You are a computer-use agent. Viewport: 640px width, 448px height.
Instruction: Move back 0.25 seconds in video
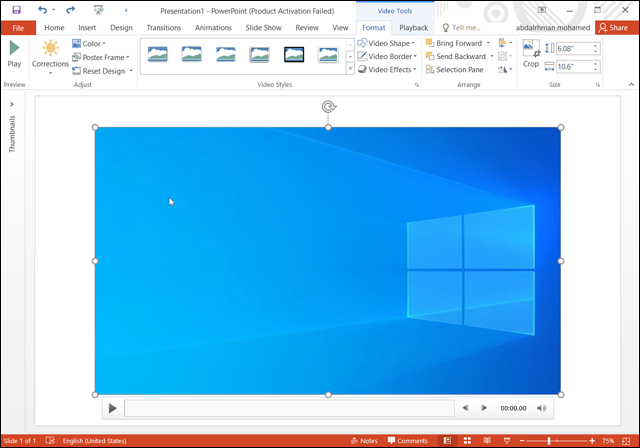point(465,408)
